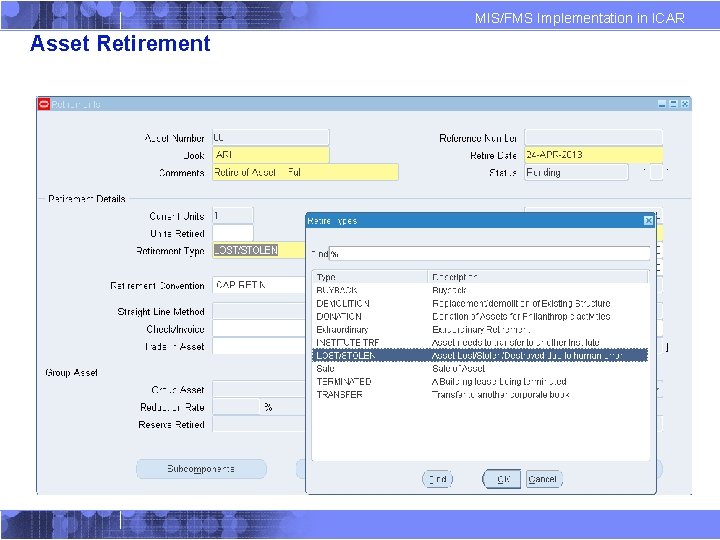Click the Cancel button

pos(544,479)
